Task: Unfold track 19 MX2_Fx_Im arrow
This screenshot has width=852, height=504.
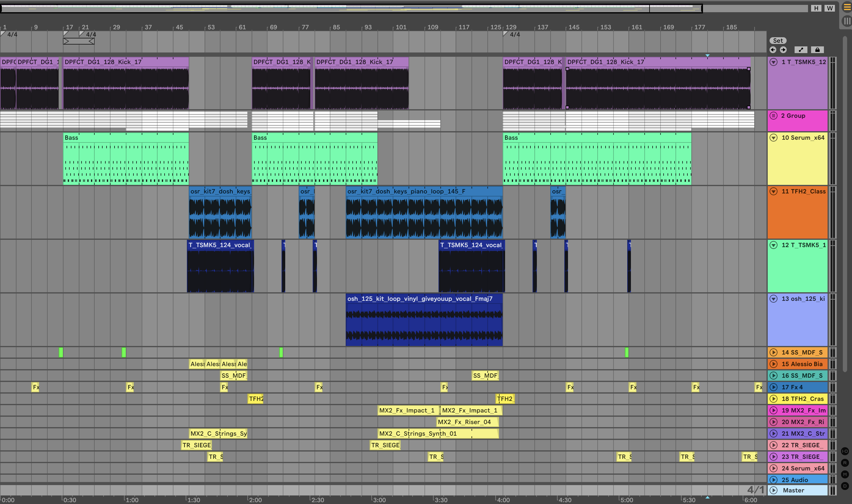Action: pyautogui.click(x=774, y=410)
